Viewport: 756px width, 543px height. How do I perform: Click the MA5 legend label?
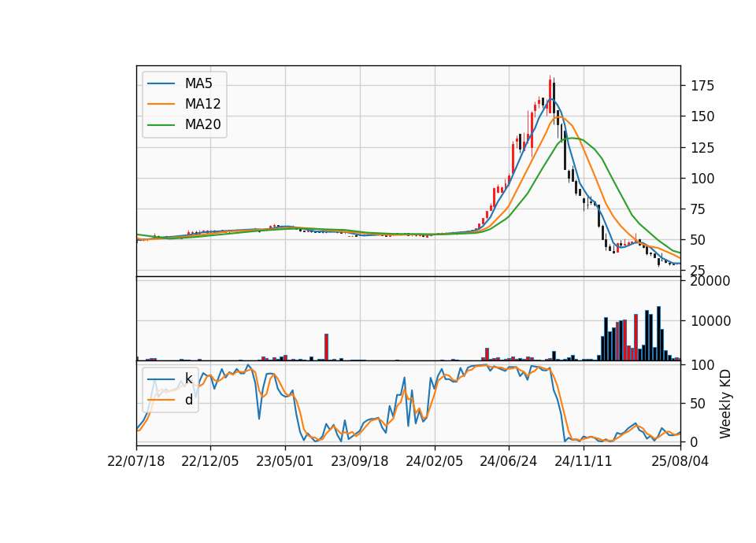point(198,83)
